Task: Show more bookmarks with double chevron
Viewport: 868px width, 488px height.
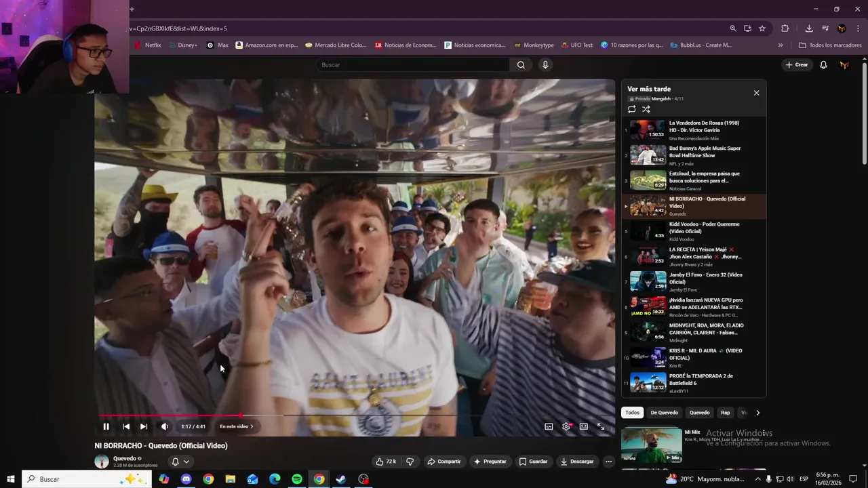Action: point(781,45)
